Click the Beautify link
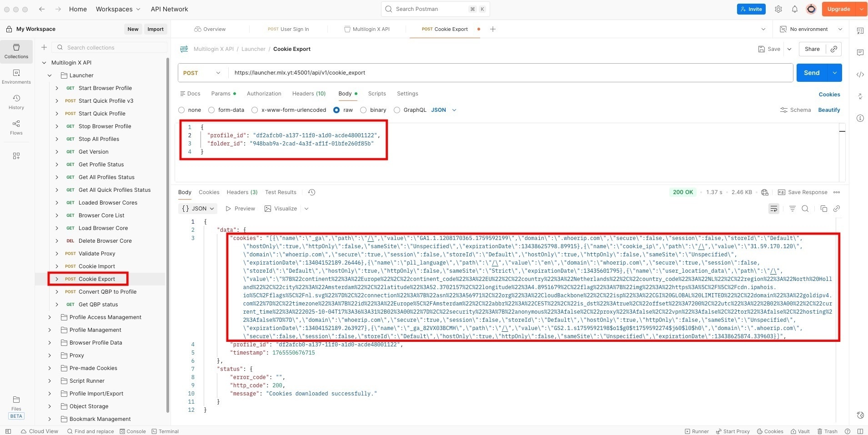 829,110
